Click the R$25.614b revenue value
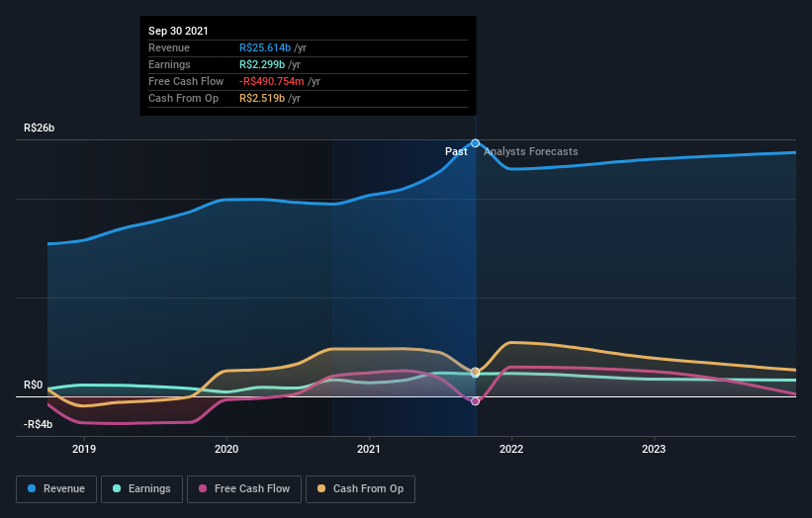 (265, 47)
